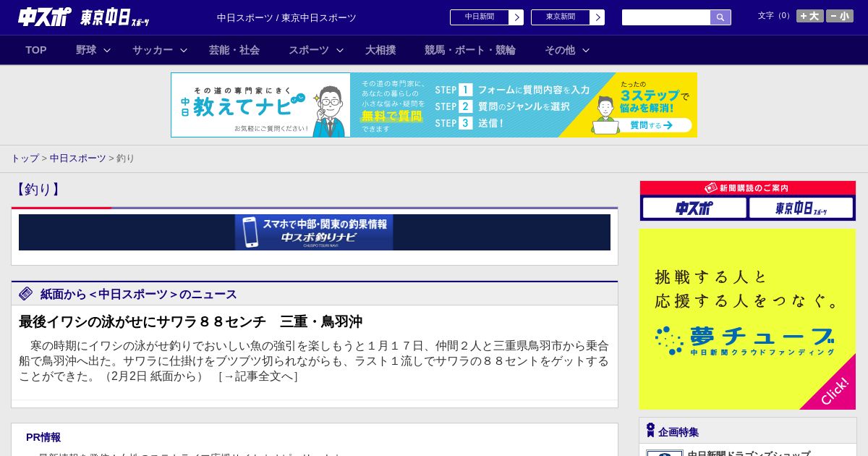Viewport: 868px width, 456px height.
Task: Click the 教えてナビ banner advertisement
Action: pyautogui.click(x=434, y=105)
